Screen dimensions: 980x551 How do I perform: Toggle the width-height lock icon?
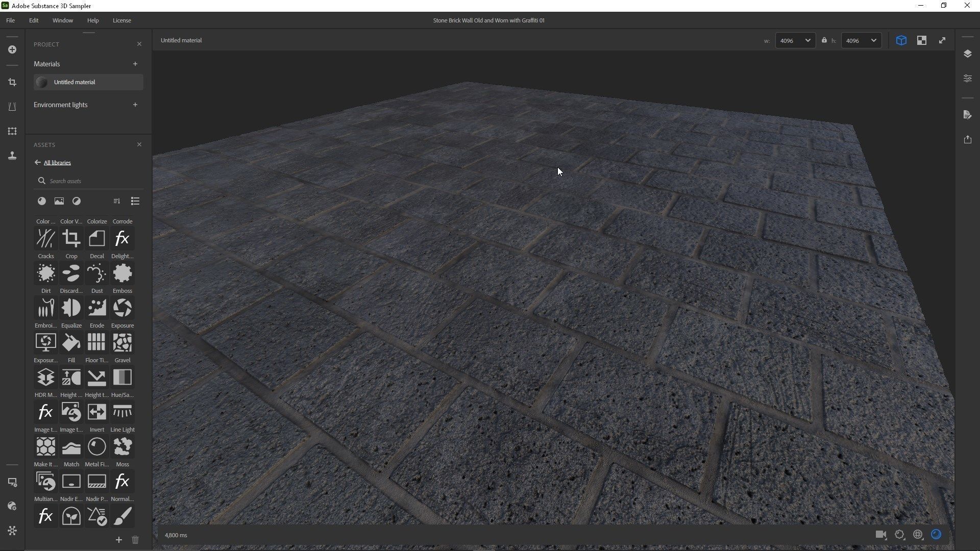tap(824, 40)
